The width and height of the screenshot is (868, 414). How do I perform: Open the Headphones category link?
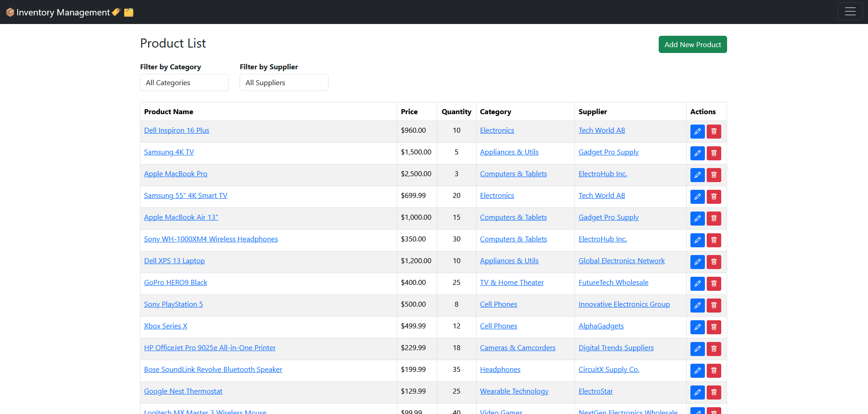pyautogui.click(x=500, y=370)
